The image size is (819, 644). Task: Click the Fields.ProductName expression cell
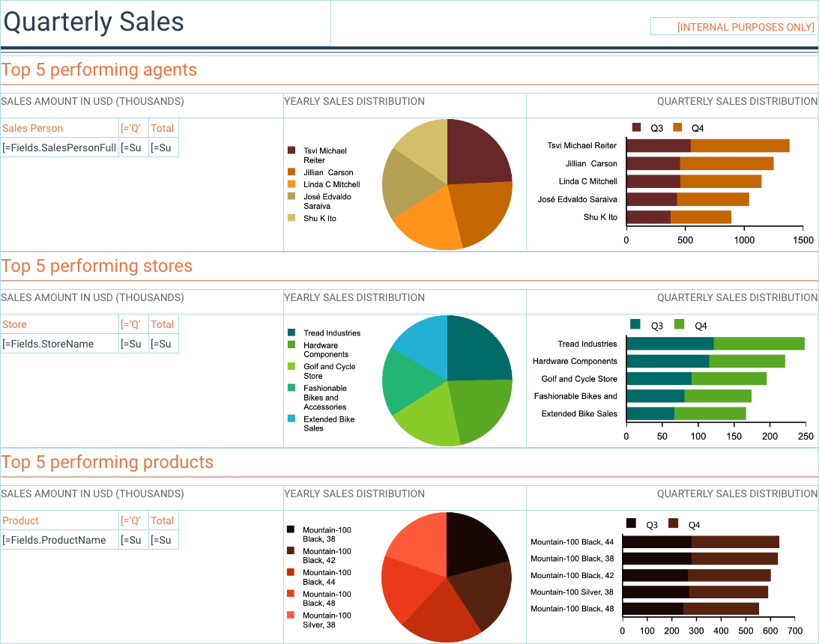(59, 540)
